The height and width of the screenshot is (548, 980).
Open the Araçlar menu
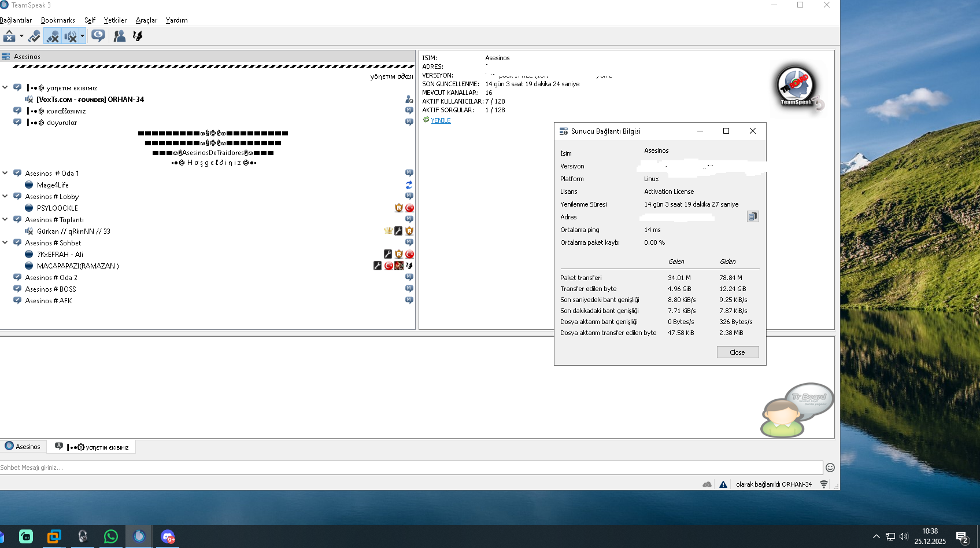(146, 20)
